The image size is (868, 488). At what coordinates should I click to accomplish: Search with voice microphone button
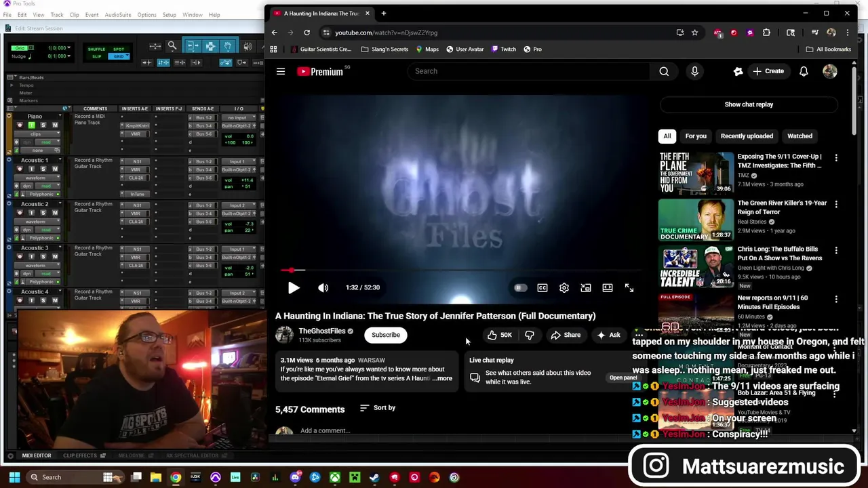[x=694, y=71]
